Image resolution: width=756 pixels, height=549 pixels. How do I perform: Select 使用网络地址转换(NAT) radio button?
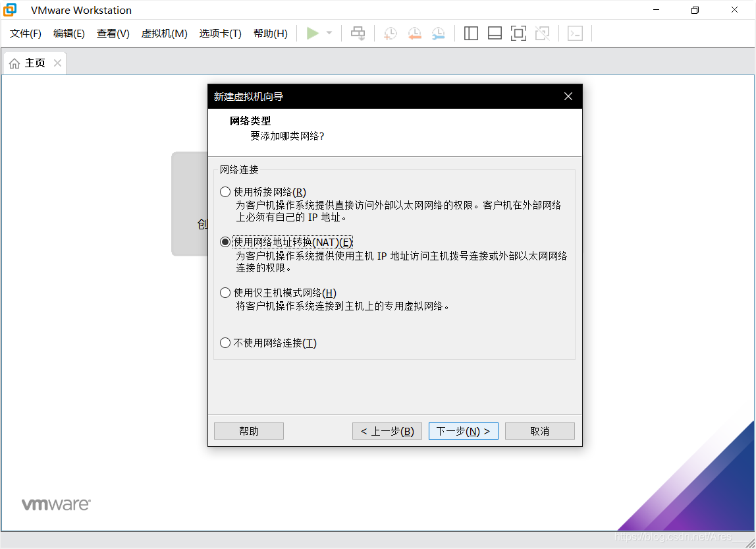coord(225,242)
